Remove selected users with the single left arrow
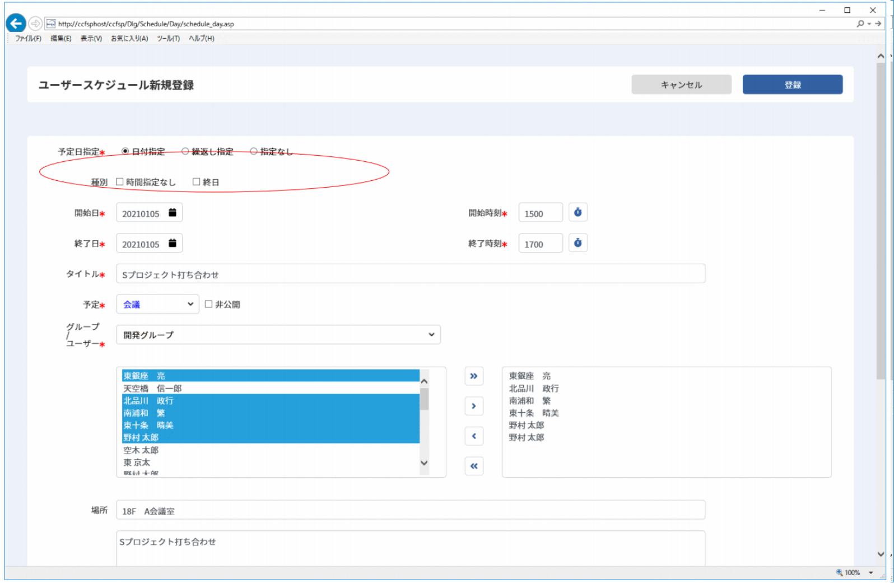Screen dimensions: 894x588 [x=474, y=436]
